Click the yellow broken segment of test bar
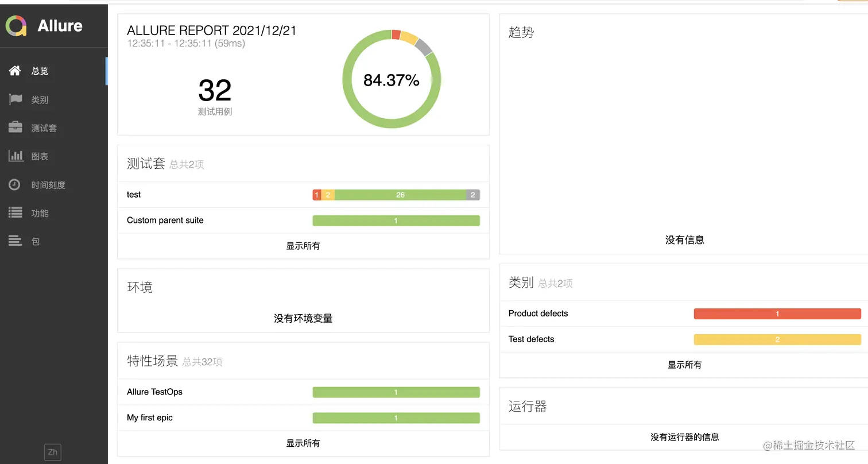Viewport: 868px width, 464px height. 328,195
